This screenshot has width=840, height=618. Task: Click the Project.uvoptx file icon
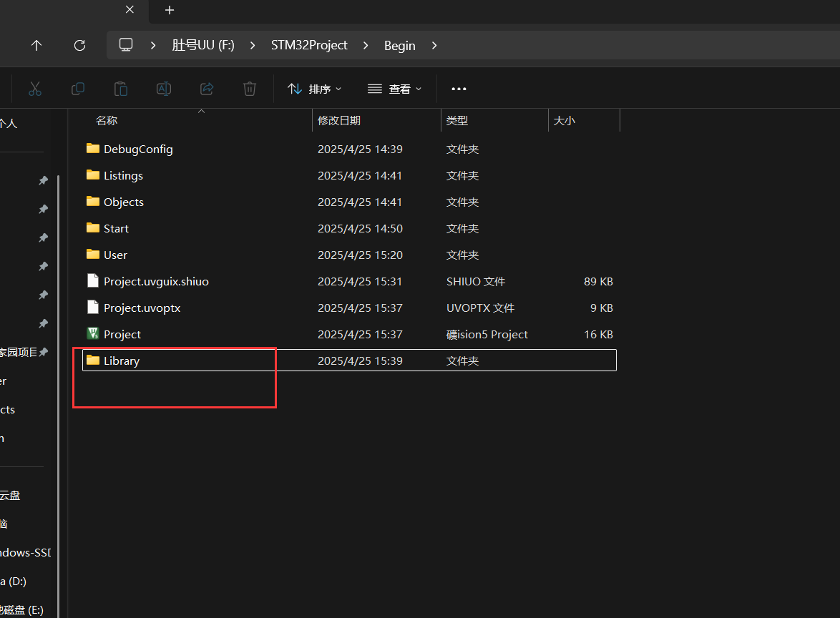pos(93,307)
